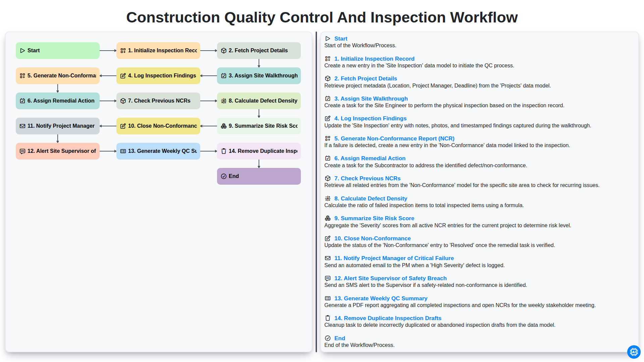Click the stacked-cubes icon in Summarize Site Risk node

click(x=224, y=126)
